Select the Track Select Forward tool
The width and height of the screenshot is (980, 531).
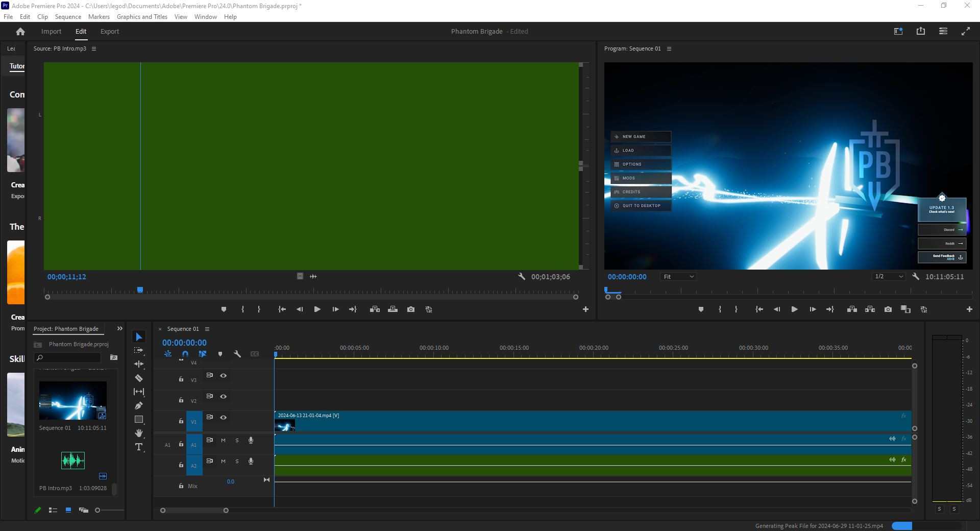pos(139,351)
